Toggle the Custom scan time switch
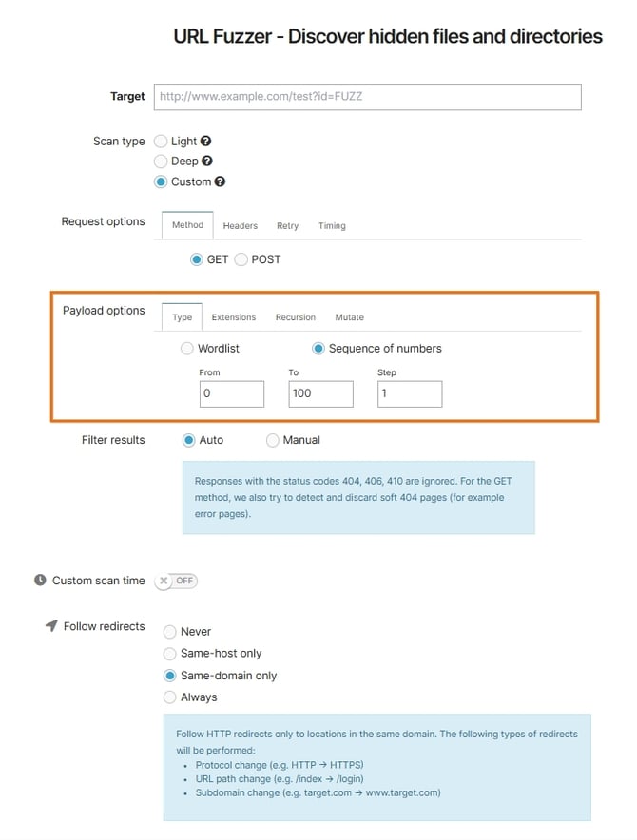The height and width of the screenshot is (840, 637). (x=176, y=581)
